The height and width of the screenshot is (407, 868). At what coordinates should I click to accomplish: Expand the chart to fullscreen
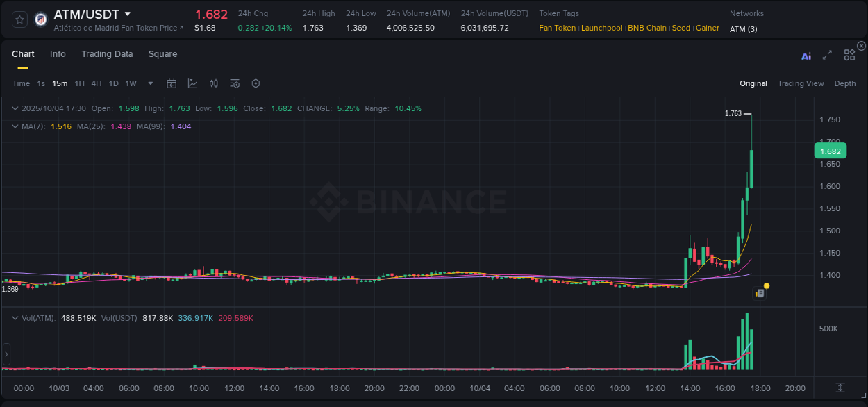826,56
